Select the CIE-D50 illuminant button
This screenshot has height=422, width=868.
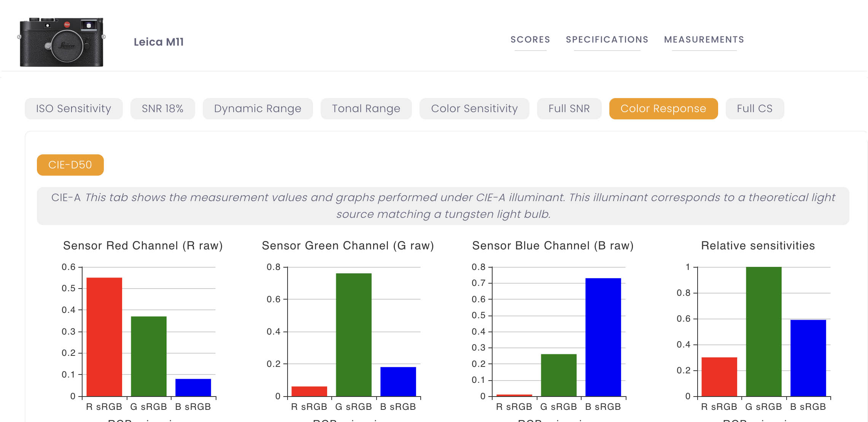tap(70, 165)
